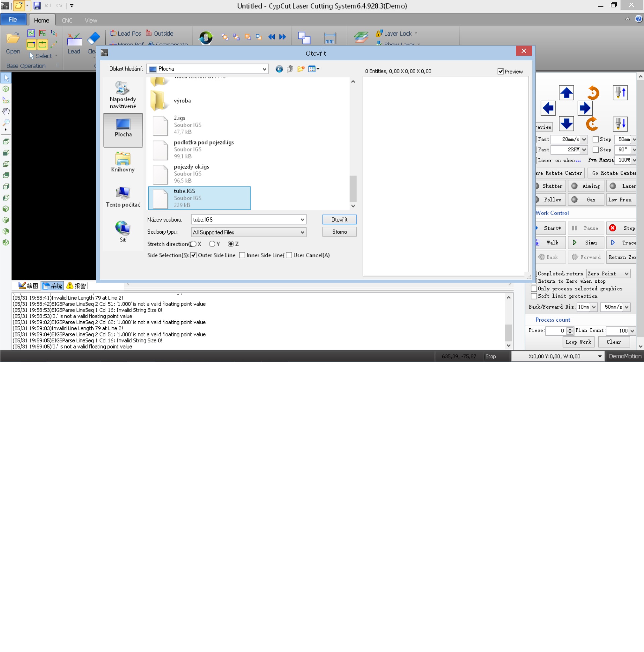Click the Clear process count button
The width and height of the screenshot is (644, 652).
point(613,342)
